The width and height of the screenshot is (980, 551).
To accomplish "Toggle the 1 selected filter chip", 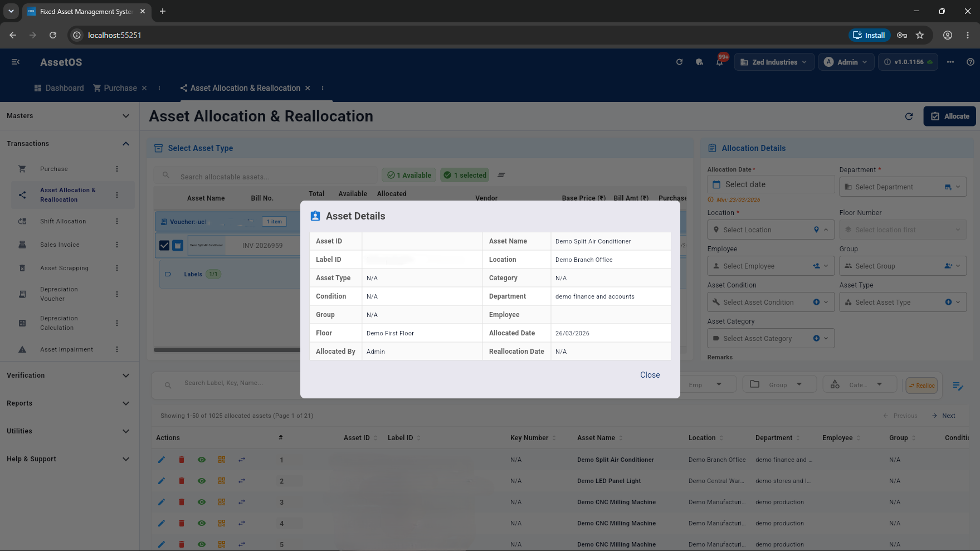I will (x=465, y=175).
